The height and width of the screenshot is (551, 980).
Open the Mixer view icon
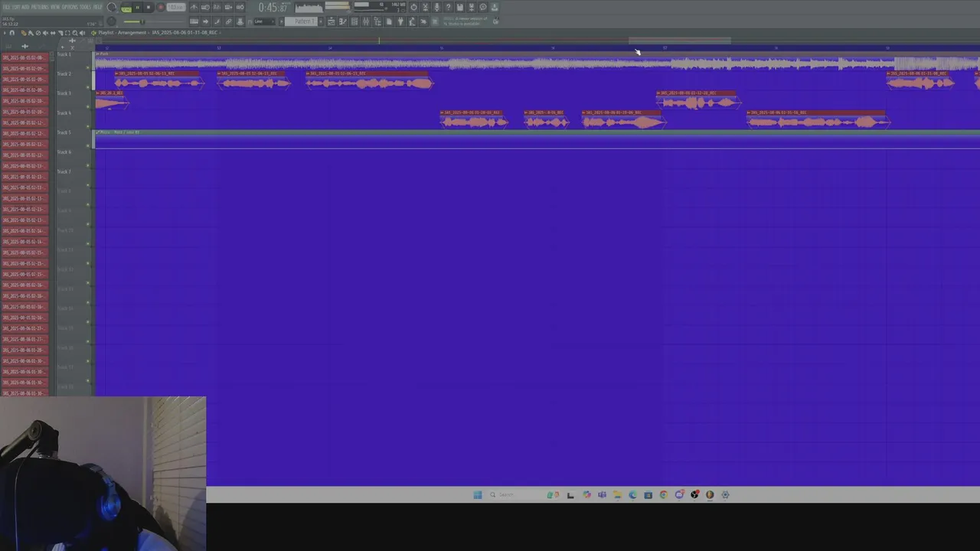coord(365,21)
